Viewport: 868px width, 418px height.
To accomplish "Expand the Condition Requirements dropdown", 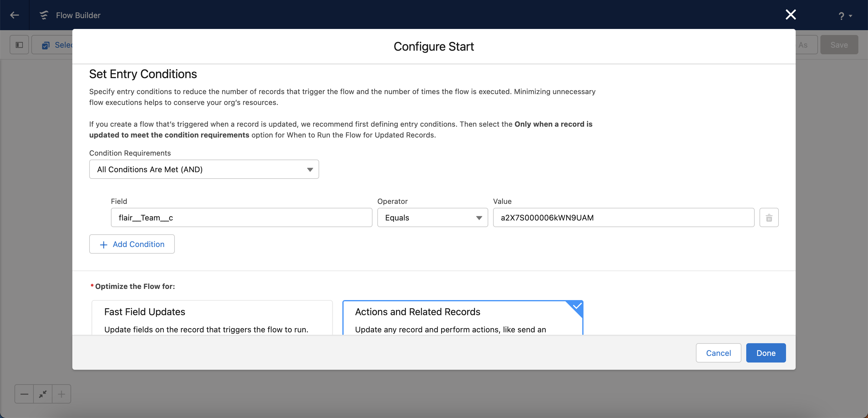I will pyautogui.click(x=204, y=169).
